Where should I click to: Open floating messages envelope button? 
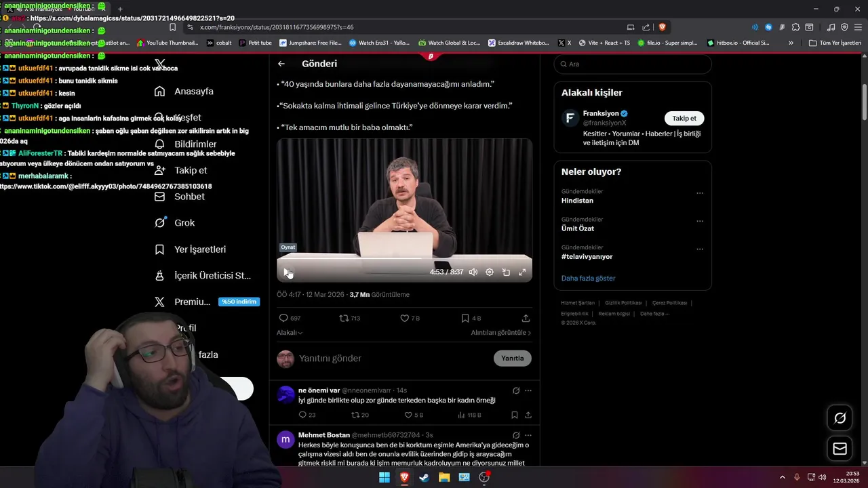(x=840, y=449)
